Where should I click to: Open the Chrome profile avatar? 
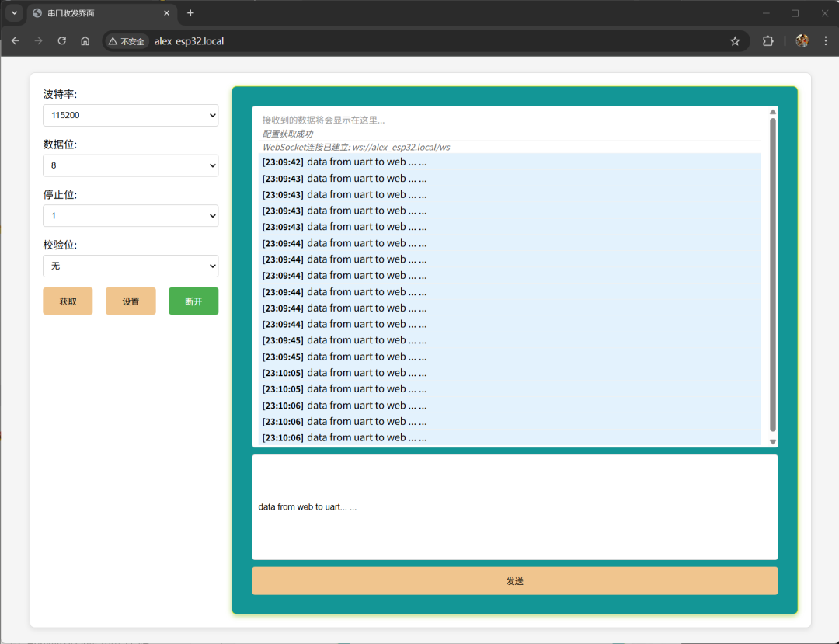click(802, 41)
